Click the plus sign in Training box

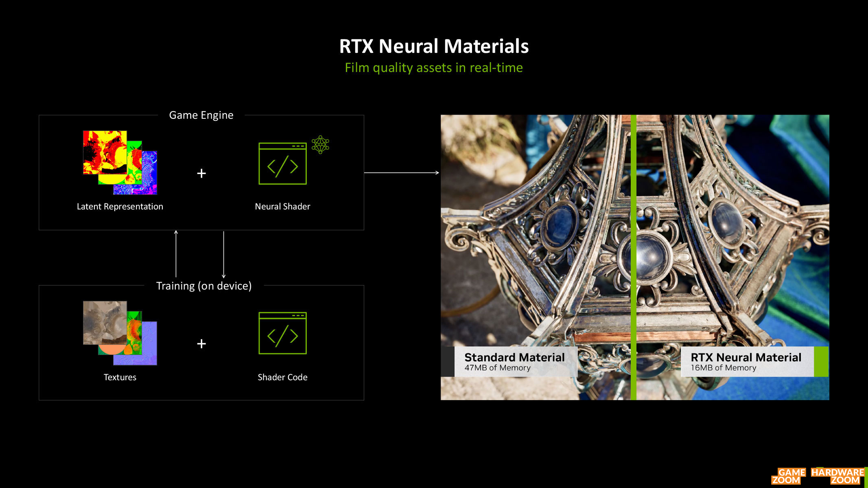coord(201,344)
